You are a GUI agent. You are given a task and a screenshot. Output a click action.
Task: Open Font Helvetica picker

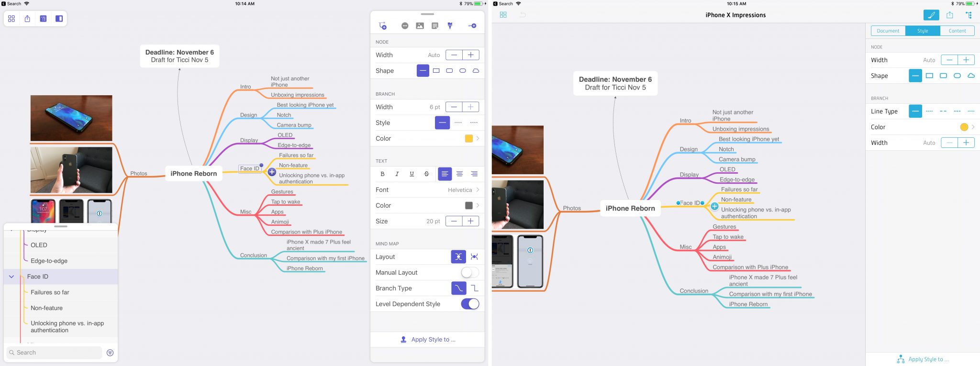pos(427,190)
